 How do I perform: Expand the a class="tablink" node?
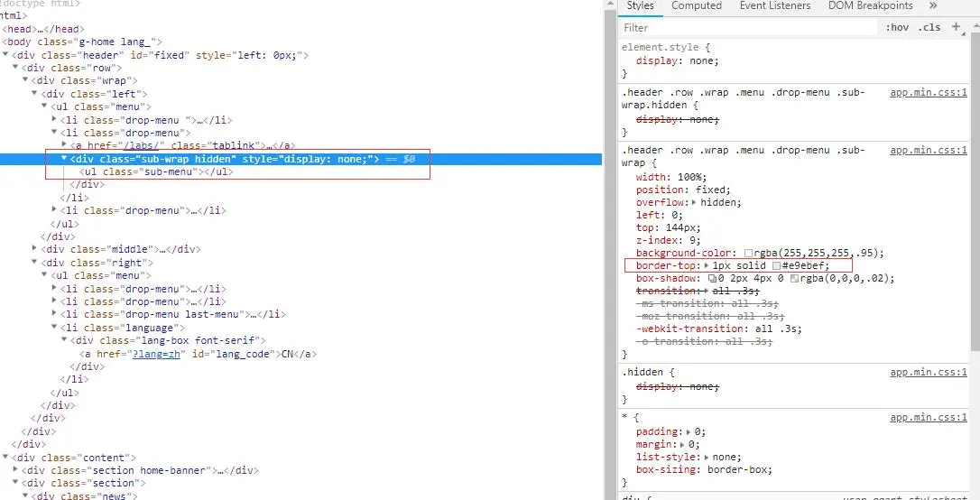[x=64, y=145]
